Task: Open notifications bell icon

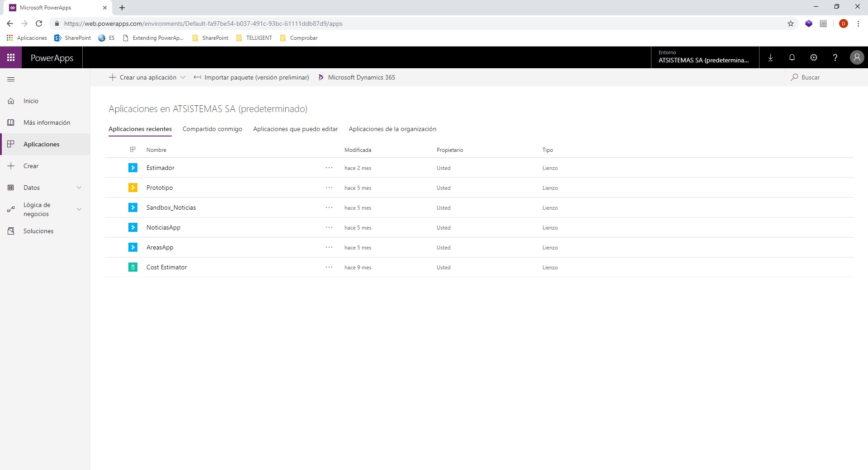Action: click(x=792, y=57)
